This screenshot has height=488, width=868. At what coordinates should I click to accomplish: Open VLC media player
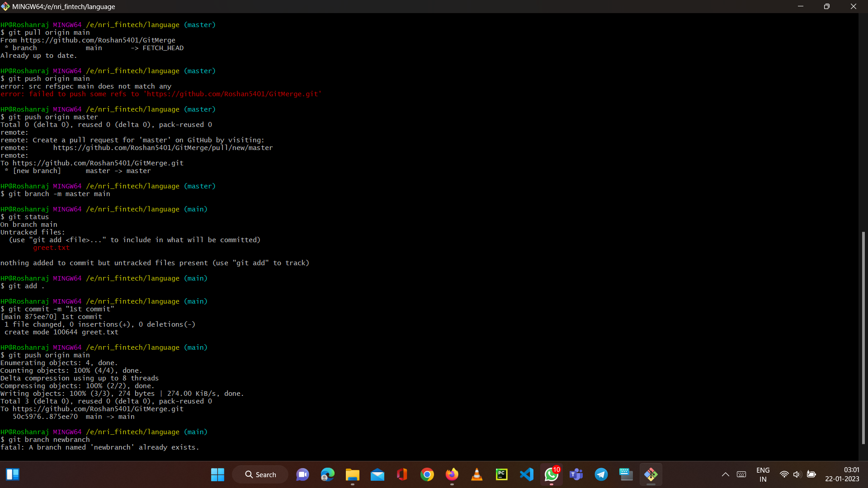point(476,474)
